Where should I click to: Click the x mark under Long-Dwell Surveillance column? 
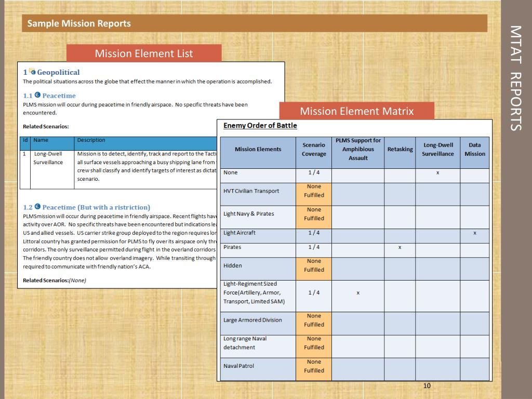tap(437, 172)
